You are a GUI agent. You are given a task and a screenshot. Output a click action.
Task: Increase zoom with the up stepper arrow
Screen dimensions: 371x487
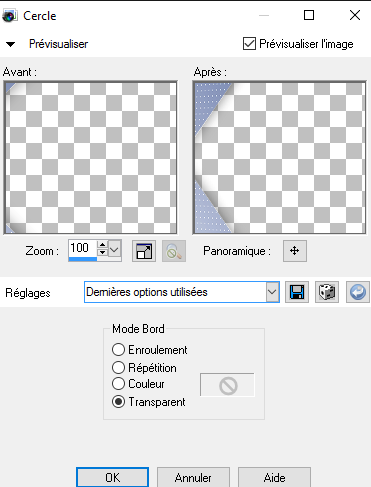click(103, 245)
